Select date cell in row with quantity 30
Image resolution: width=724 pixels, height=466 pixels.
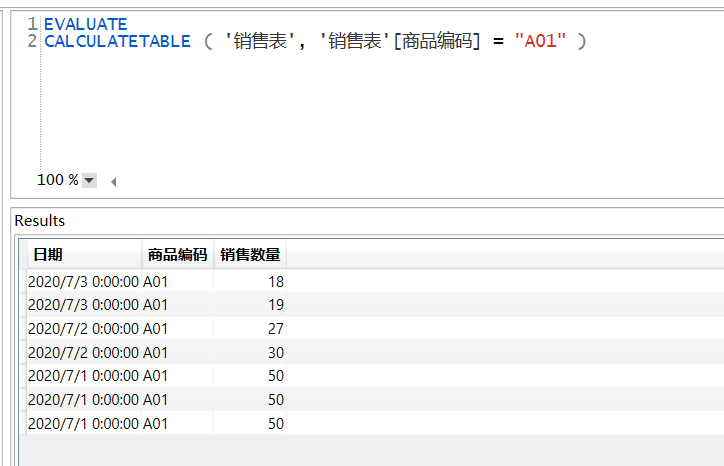84,352
